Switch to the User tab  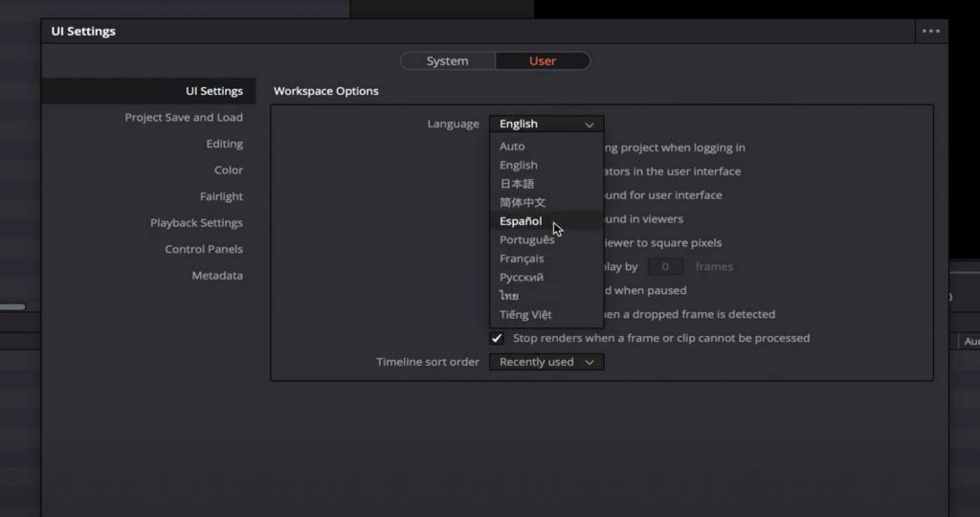click(x=543, y=60)
